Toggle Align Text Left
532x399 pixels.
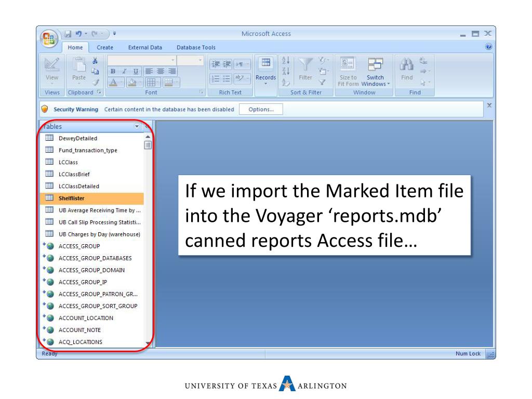(149, 71)
